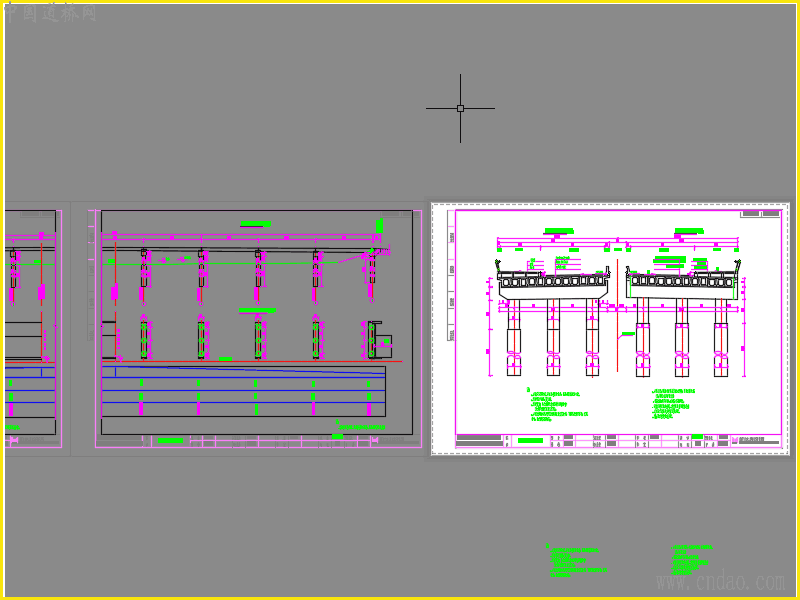Select the right green notes block below the sheets
The height and width of the screenshot is (600, 800).
692,560
